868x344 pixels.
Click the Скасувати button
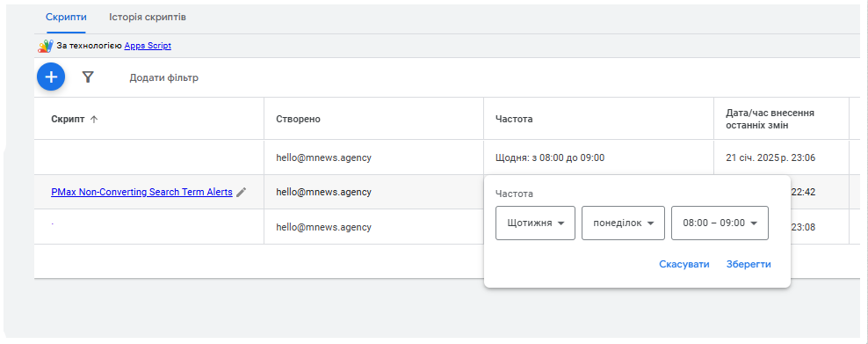(684, 264)
